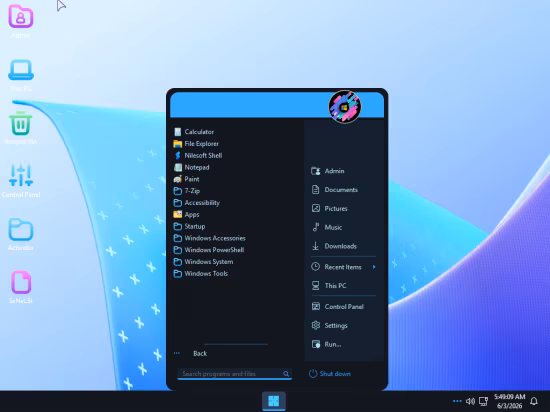Click the three dots beside Back
The width and height of the screenshot is (550, 412).
(x=177, y=353)
